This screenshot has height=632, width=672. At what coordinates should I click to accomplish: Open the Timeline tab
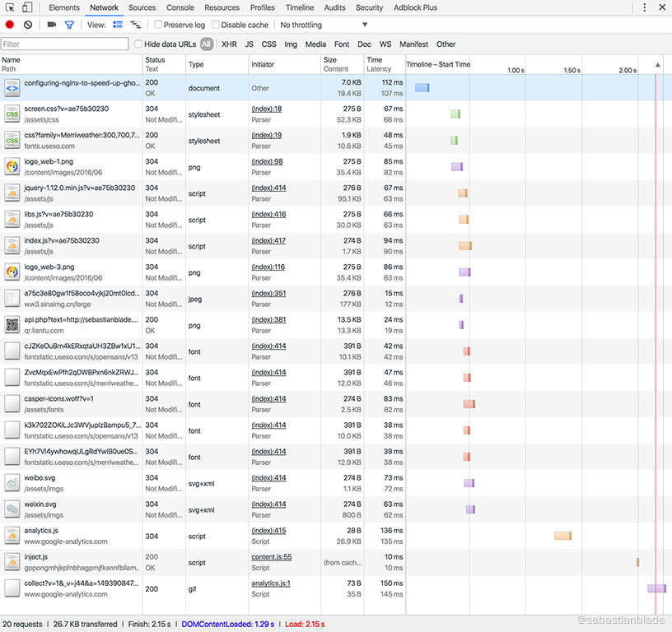(300, 7)
